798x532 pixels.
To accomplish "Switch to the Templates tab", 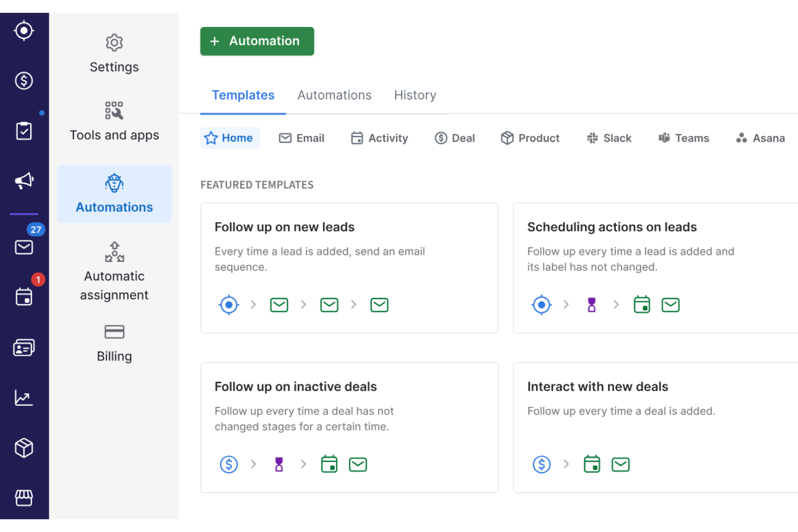I will click(243, 95).
